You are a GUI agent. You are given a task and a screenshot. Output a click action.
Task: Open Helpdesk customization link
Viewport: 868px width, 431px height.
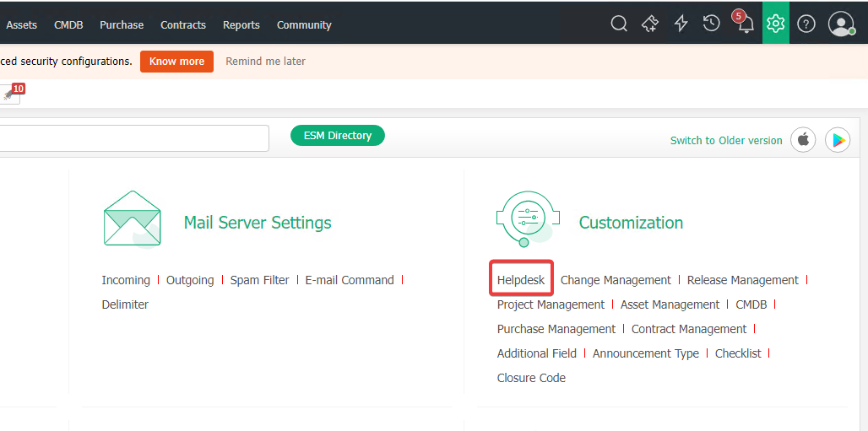click(521, 280)
